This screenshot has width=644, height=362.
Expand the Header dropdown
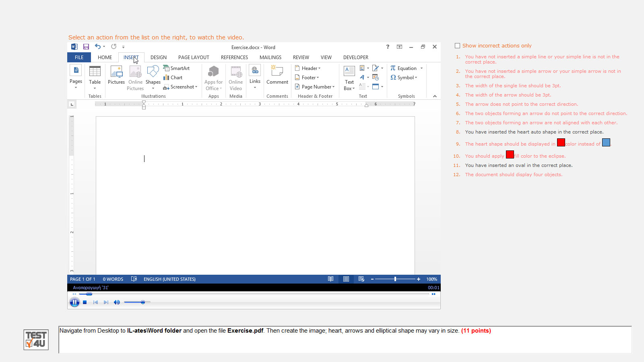[x=308, y=68]
